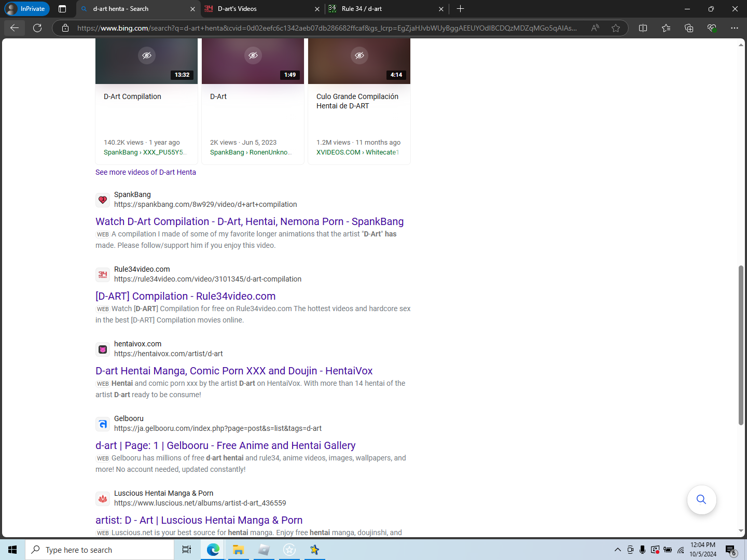The image size is (747, 560).
Task: Click the SpankBang › RonenUnkno source text
Action: 251,152
